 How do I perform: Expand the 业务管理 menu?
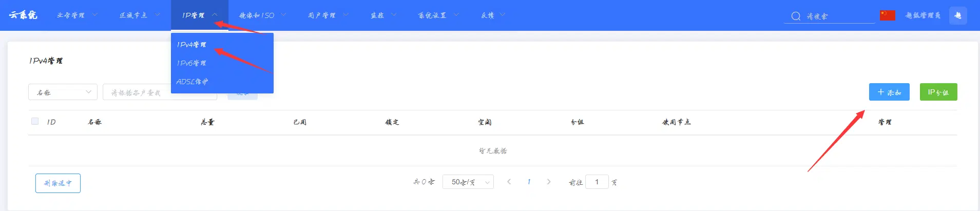[x=77, y=15]
